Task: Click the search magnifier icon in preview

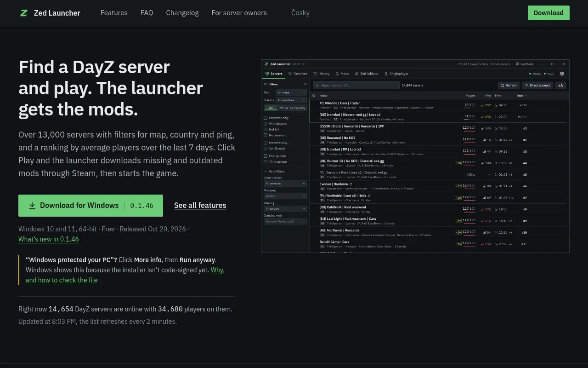Action: [317, 86]
